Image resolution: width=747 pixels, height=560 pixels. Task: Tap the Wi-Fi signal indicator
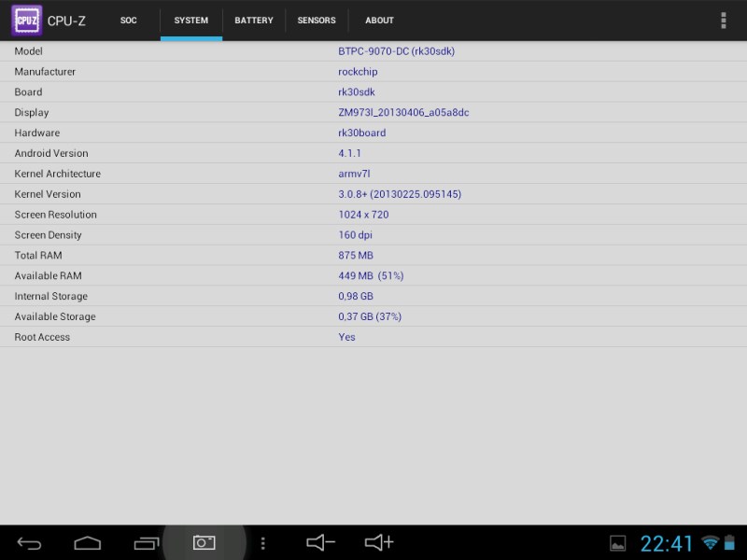pos(711,543)
